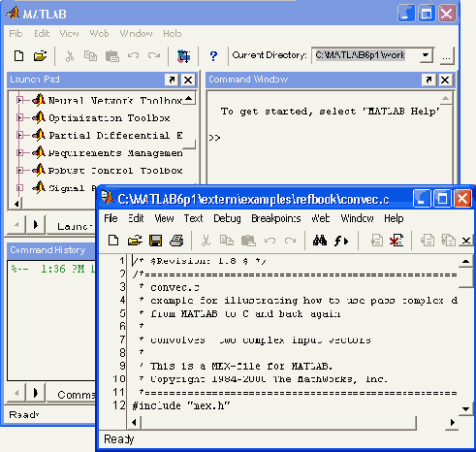
Task: Click scroll left arrow in Launch Pad
Action: 16,204
